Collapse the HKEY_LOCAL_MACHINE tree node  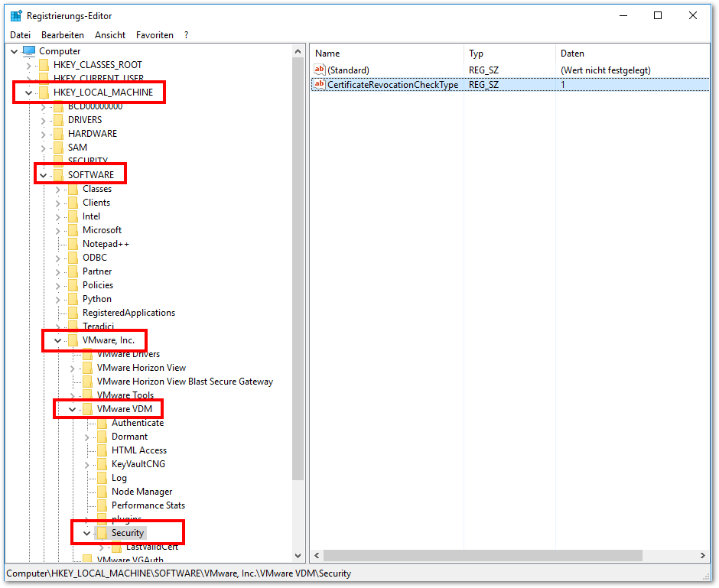28,93
